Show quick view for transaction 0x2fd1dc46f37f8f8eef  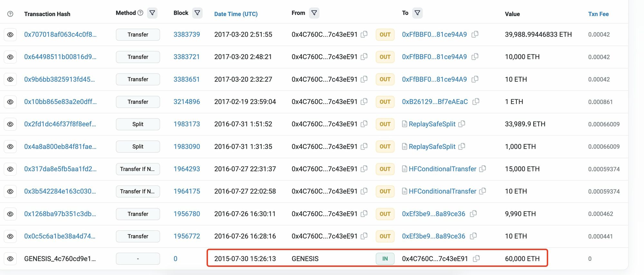(10, 124)
